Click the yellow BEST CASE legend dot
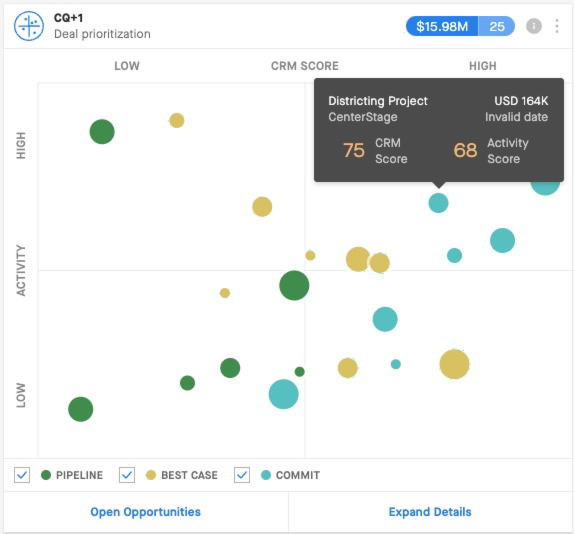574x534 pixels. coord(150,475)
